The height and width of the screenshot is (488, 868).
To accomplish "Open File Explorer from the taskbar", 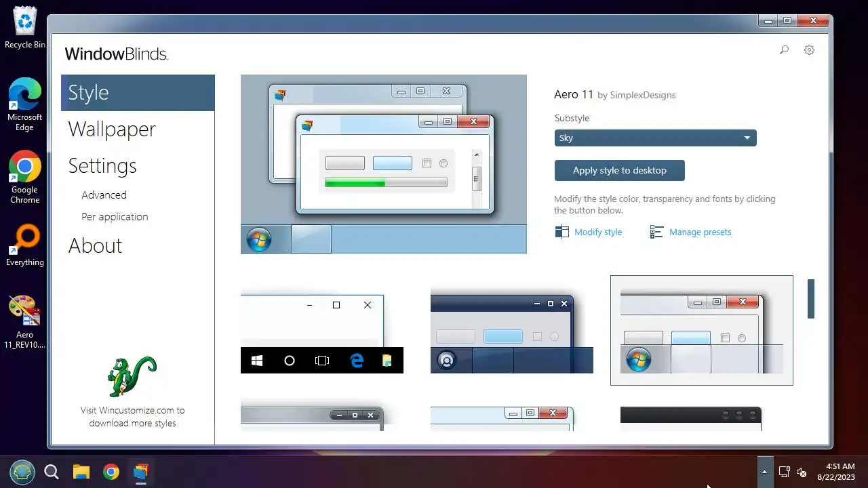I will [x=81, y=472].
